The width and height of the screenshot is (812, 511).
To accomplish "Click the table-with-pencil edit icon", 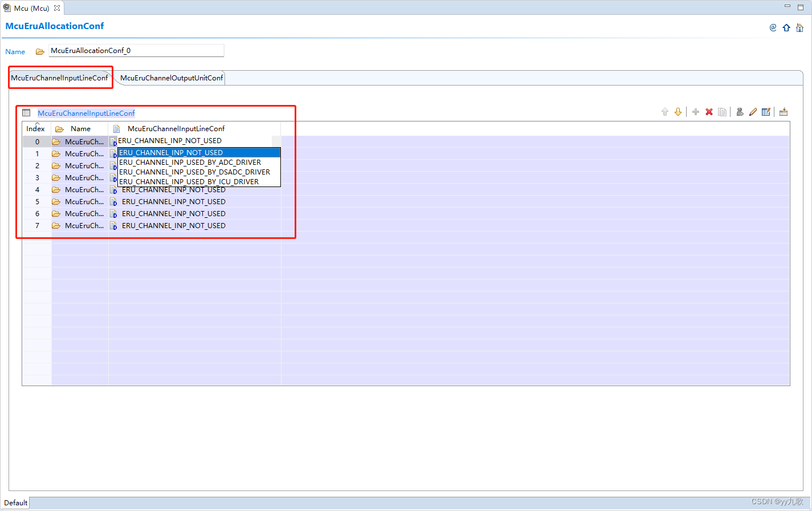I will 766,112.
